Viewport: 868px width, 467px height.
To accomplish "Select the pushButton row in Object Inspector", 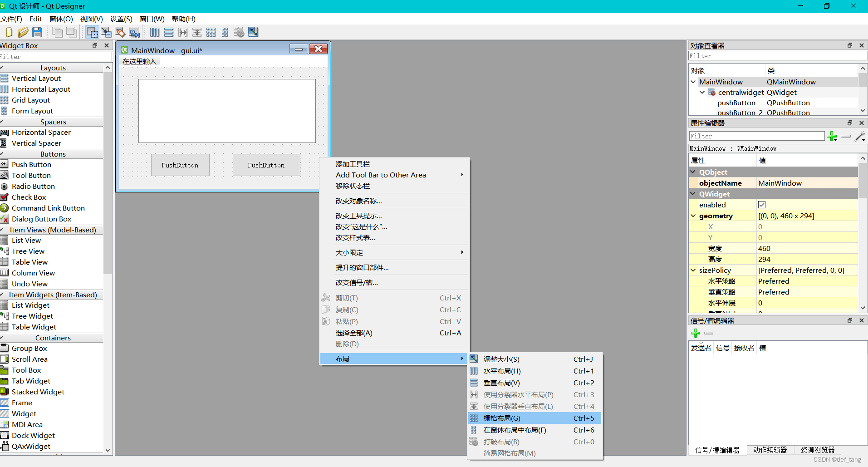I will 773,103.
